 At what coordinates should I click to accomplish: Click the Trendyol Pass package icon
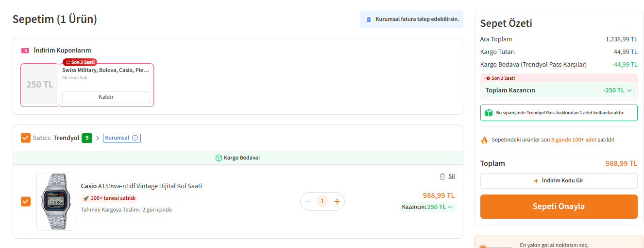tap(489, 113)
